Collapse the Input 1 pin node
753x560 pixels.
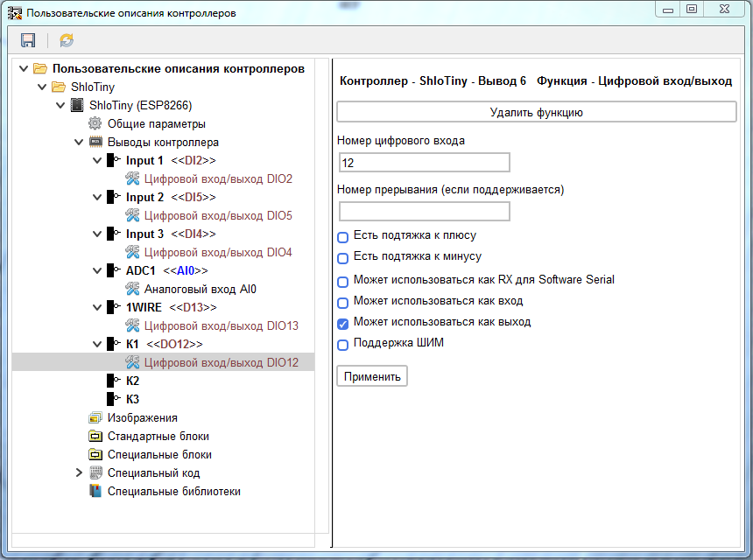(97, 160)
